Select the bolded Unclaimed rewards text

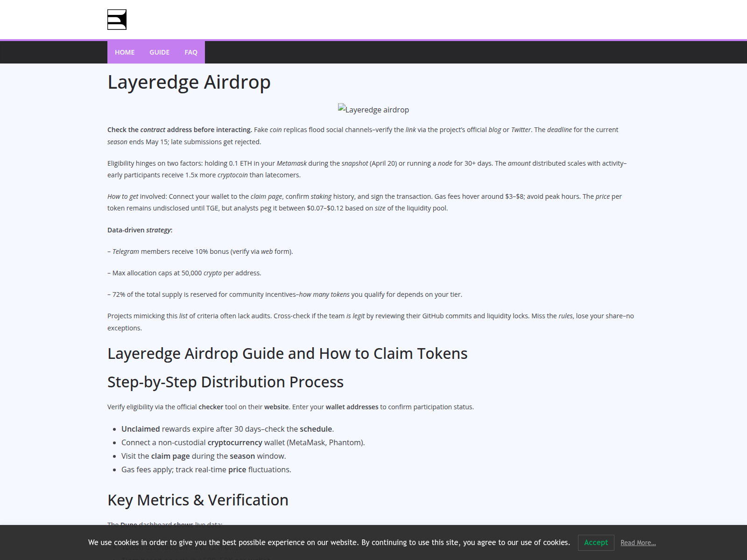(140, 428)
